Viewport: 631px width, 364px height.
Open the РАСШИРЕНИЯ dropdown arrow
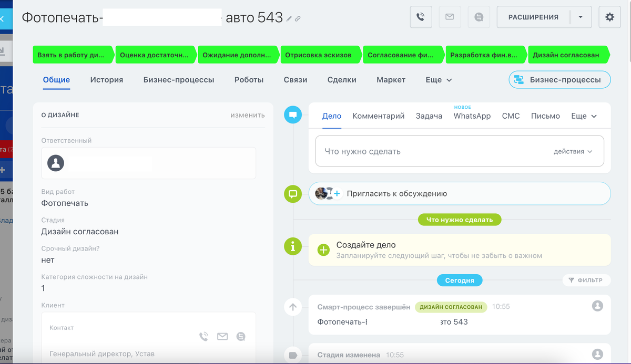point(581,17)
